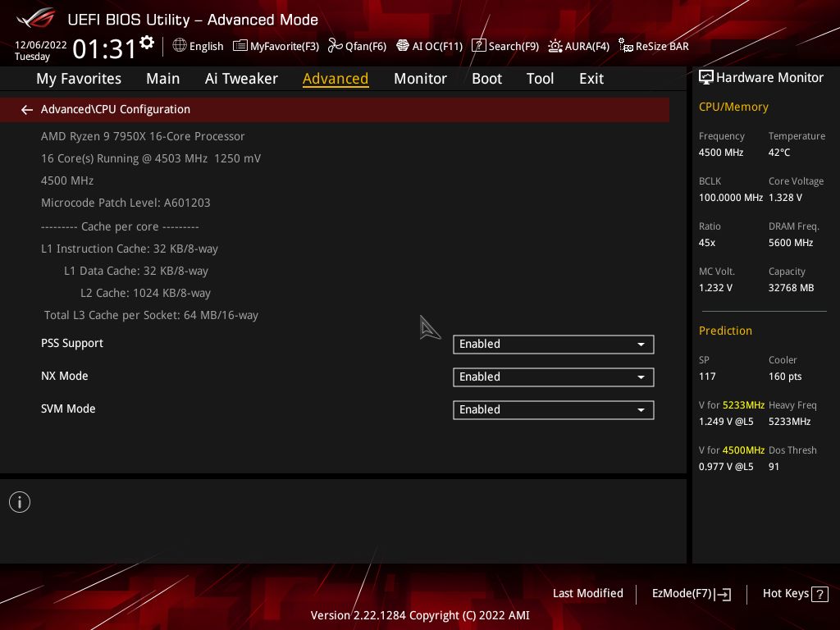840x630 pixels.
Task: Click the ROG logo icon
Action: (x=36, y=18)
